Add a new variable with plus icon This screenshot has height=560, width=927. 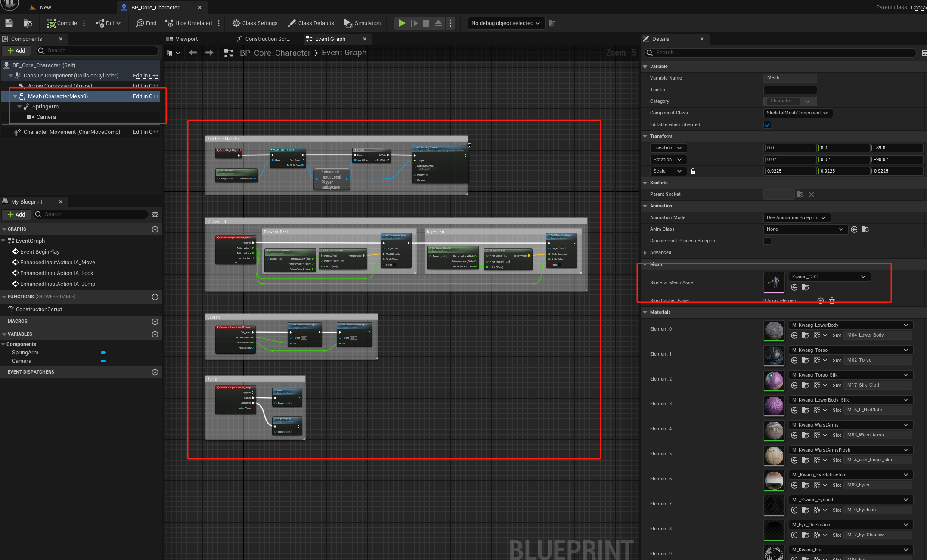[x=155, y=334]
